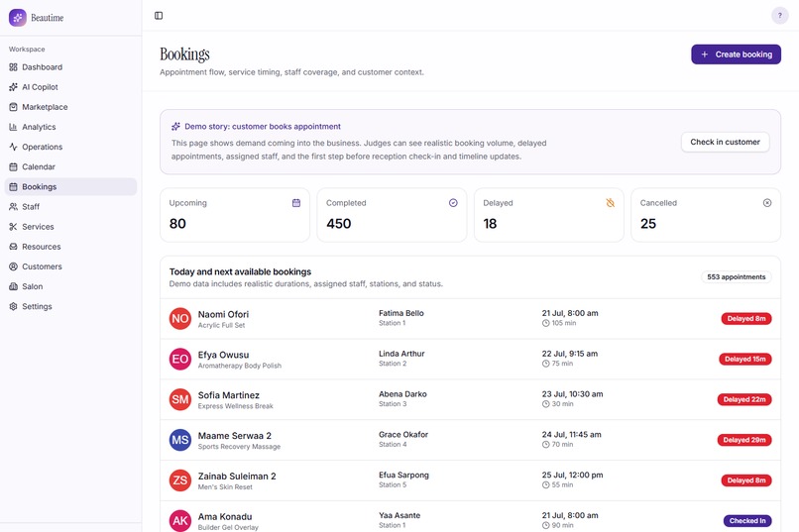Select Salon in the sidebar

pyautogui.click(x=70, y=286)
